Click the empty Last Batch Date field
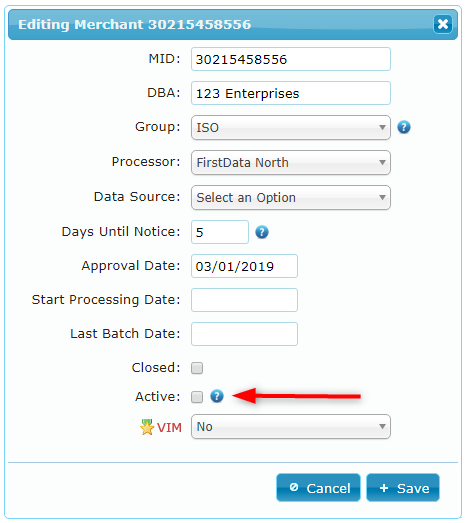The height and width of the screenshot is (523, 467). 244,334
